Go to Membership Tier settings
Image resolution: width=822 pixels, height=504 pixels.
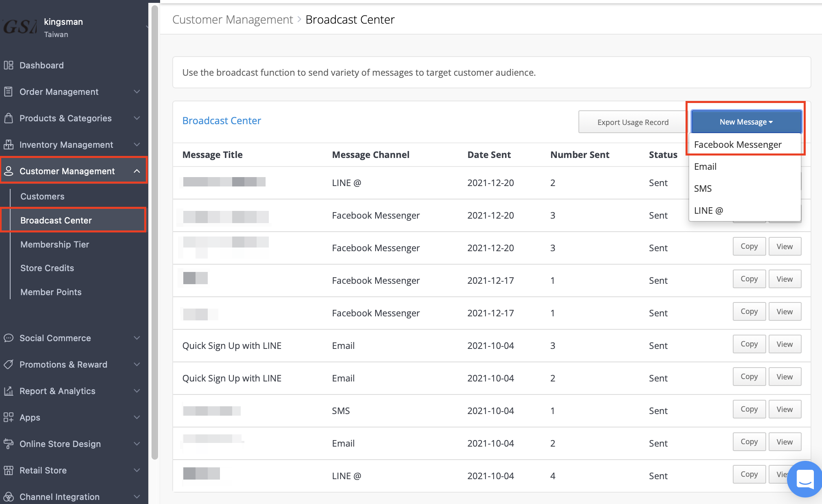54,244
